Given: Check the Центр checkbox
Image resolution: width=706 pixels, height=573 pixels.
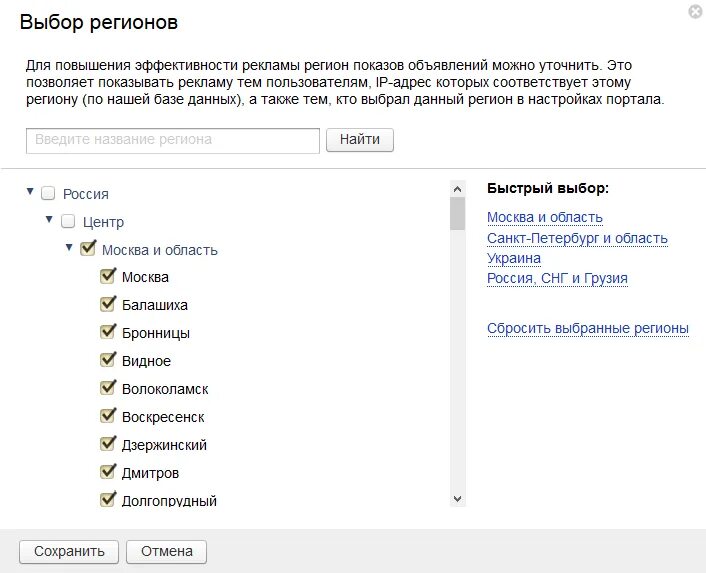Looking at the screenshot, I should pos(68,221).
